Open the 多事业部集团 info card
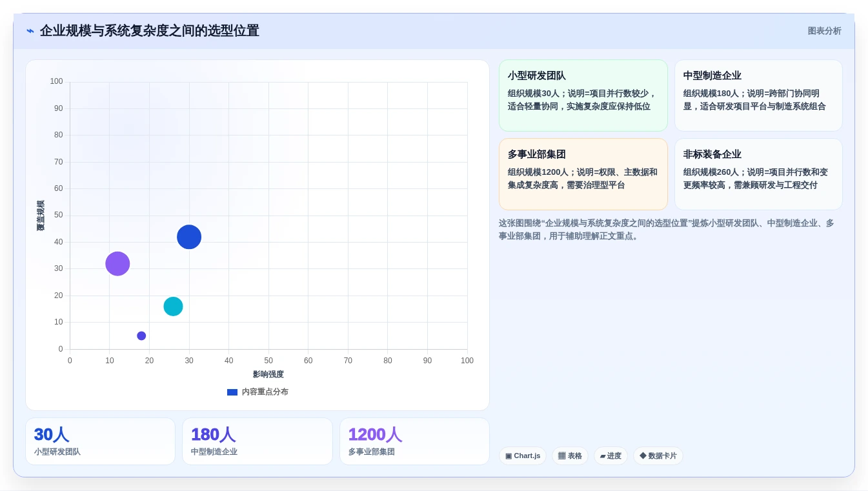Screen dimensions: 868x491 click(583, 174)
